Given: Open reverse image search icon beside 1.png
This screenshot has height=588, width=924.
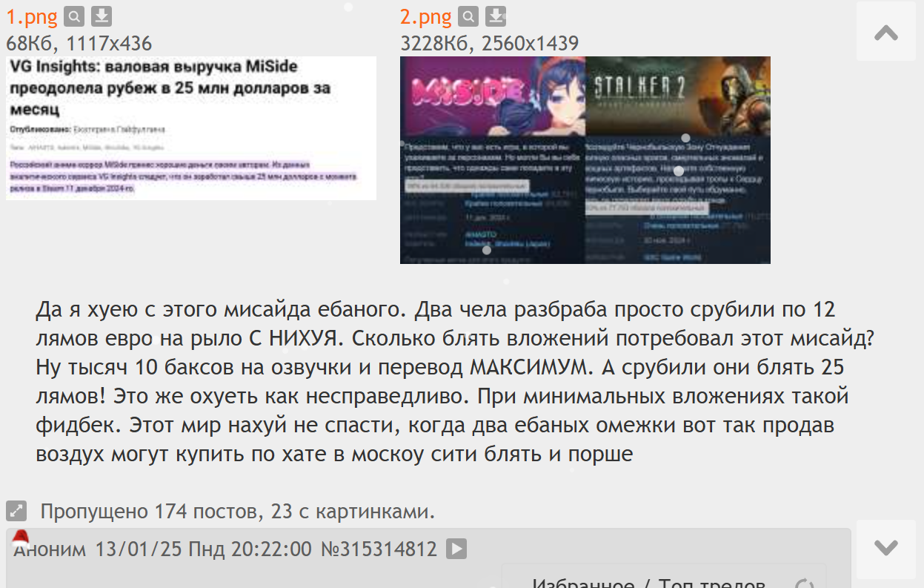Looking at the screenshot, I should [x=74, y=16].
